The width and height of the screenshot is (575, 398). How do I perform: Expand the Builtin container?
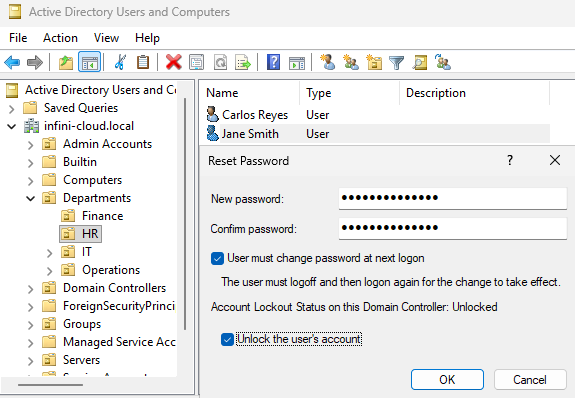pos(30,163)
